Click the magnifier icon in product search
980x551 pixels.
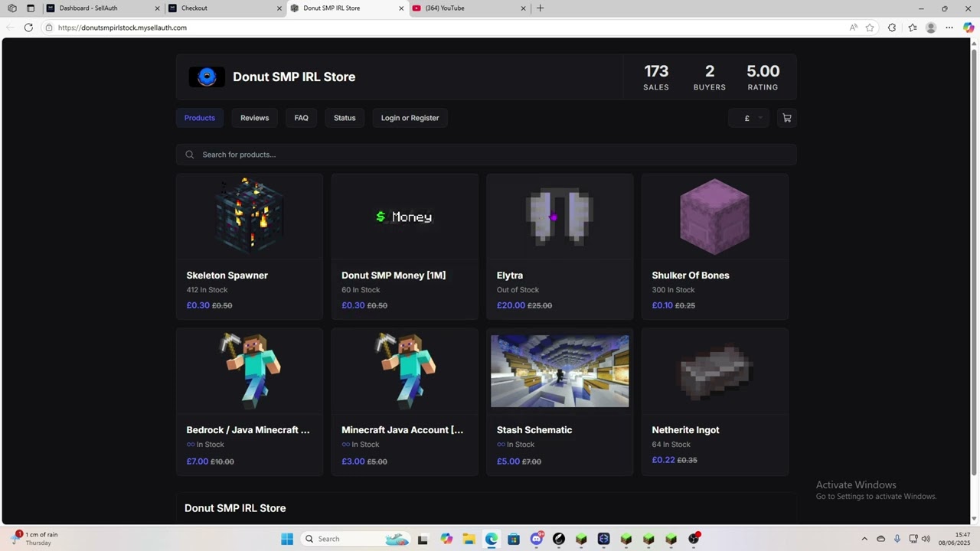(190, 155)
